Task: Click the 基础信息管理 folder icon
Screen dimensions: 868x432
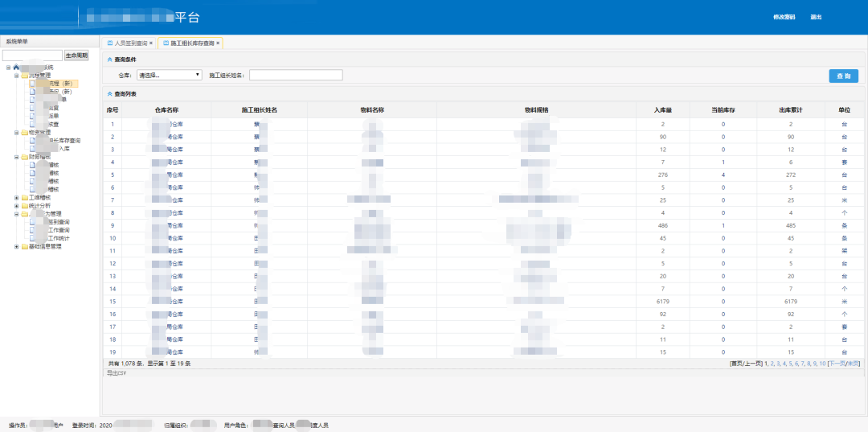Action: (24, 246)
